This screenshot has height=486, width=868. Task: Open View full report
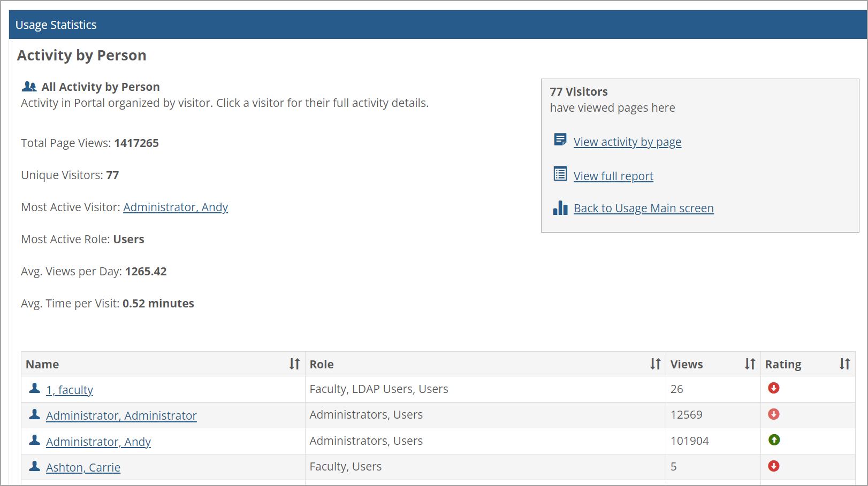click(613, 175)
